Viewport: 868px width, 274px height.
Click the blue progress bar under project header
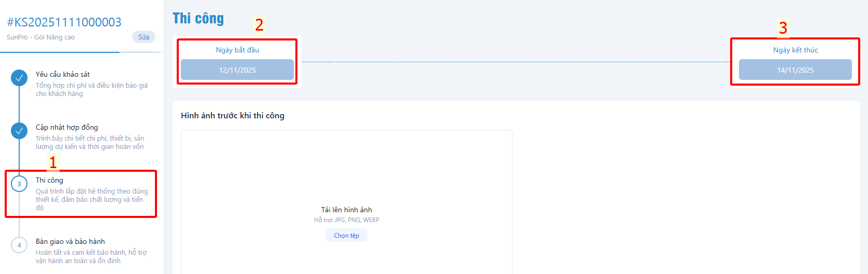coord(60,52)
